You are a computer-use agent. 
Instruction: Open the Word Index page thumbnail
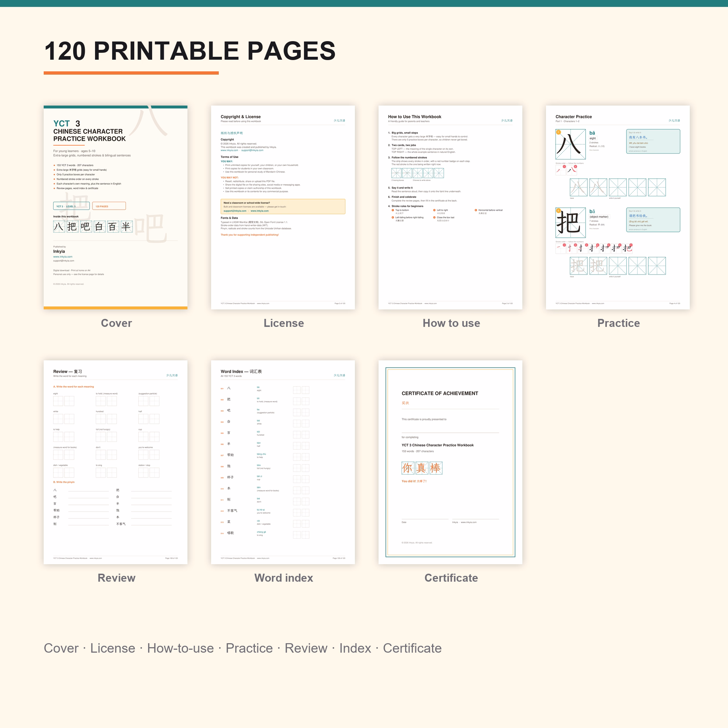282,462
